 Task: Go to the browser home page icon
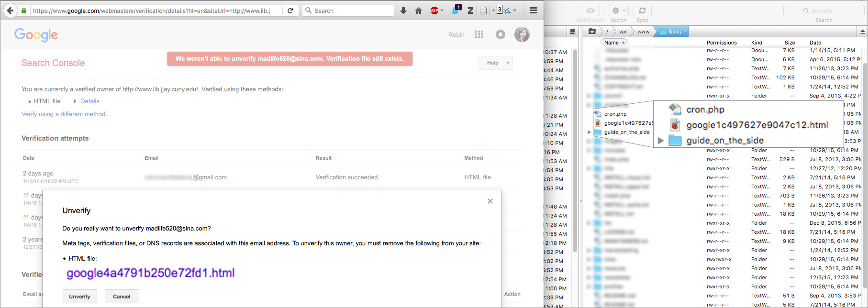[419, 11]
